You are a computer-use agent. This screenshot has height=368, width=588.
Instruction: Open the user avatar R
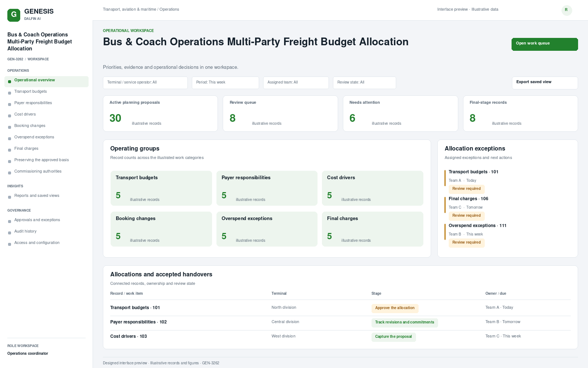[567, 10]
